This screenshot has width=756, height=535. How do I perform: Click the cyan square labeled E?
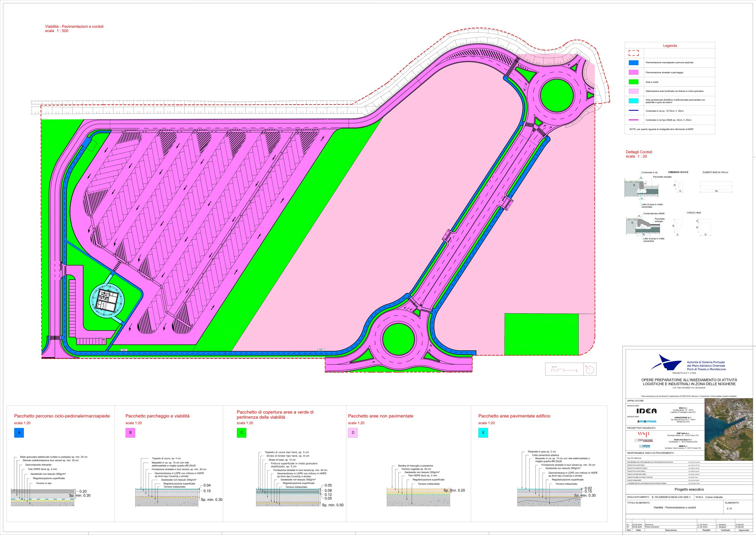[x=483, y=432]
